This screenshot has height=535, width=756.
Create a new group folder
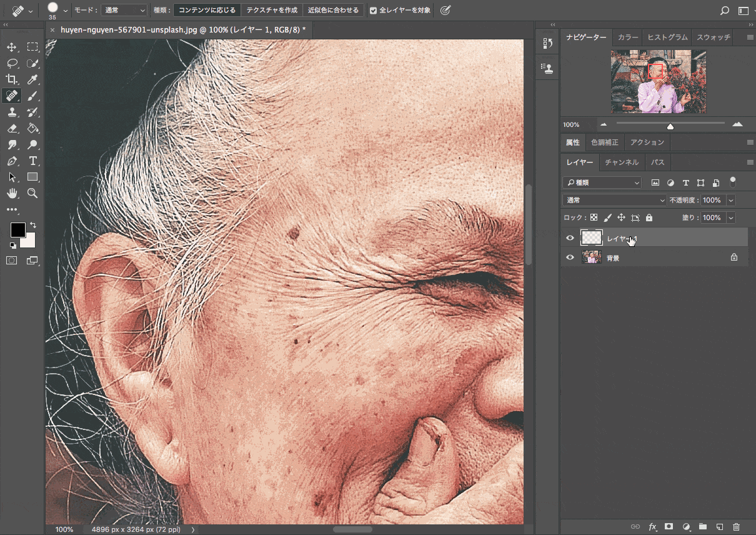(x=702, y=527)
